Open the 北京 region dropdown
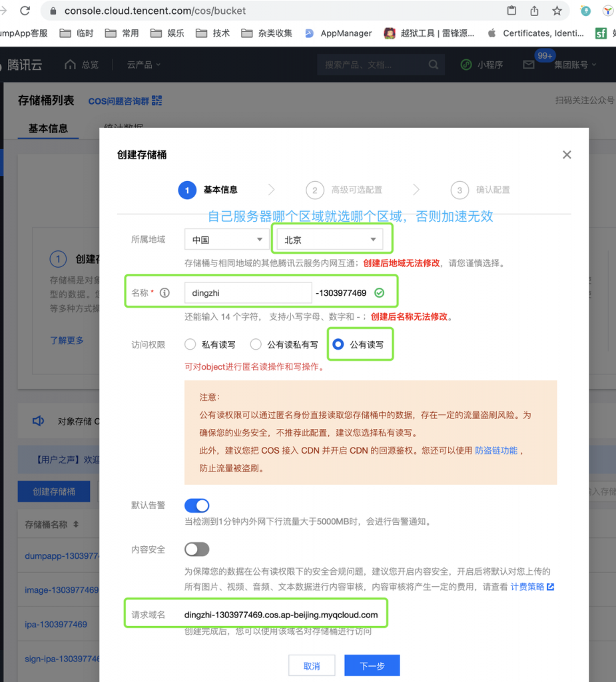 tap(330, 240)
